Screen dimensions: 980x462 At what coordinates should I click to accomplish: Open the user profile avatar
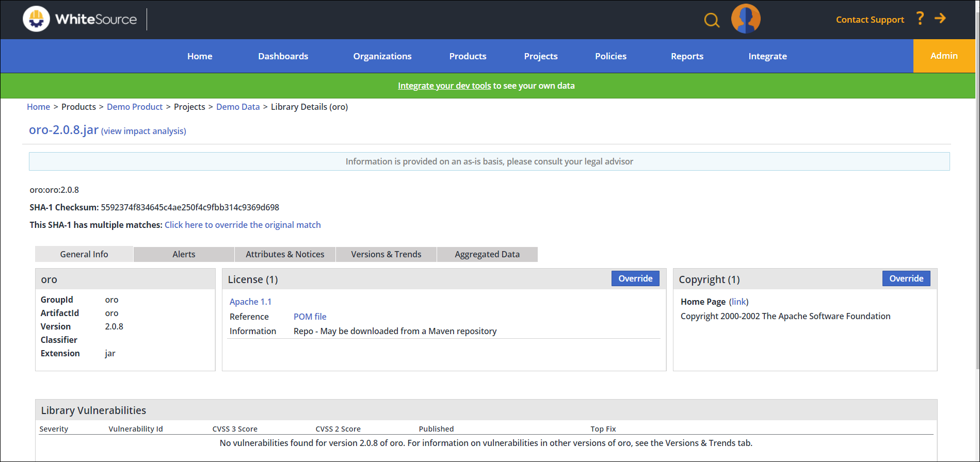coord(745,19)
